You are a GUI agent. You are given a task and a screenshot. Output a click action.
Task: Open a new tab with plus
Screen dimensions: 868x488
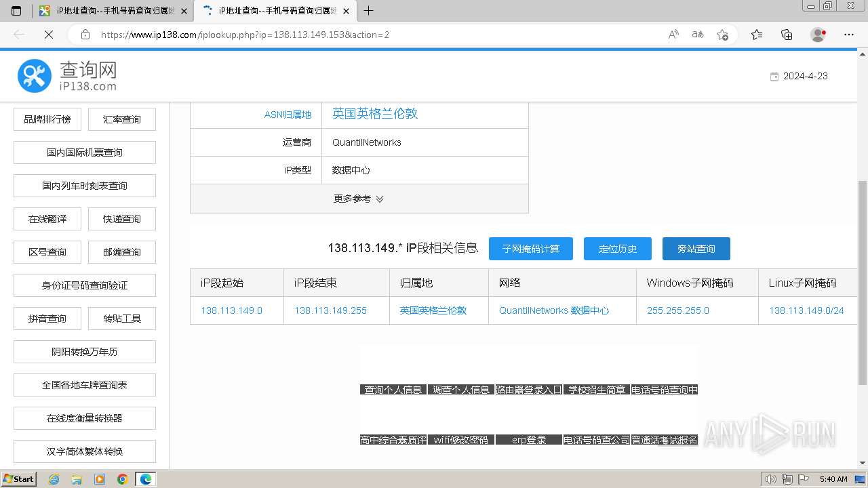369,11
